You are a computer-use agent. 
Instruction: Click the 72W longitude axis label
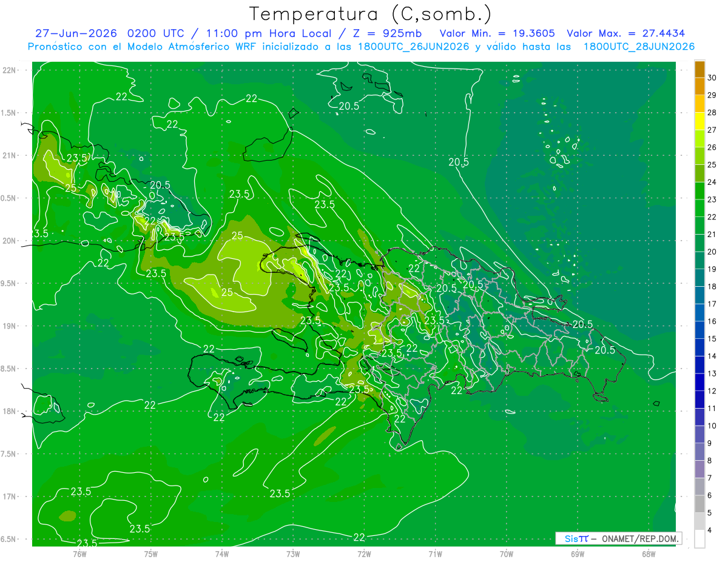click(364, 554)
